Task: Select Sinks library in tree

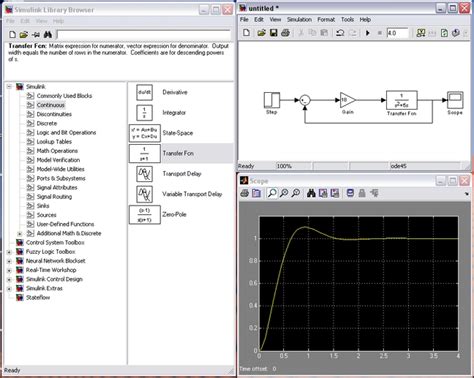Action: [x=43, y=206]
